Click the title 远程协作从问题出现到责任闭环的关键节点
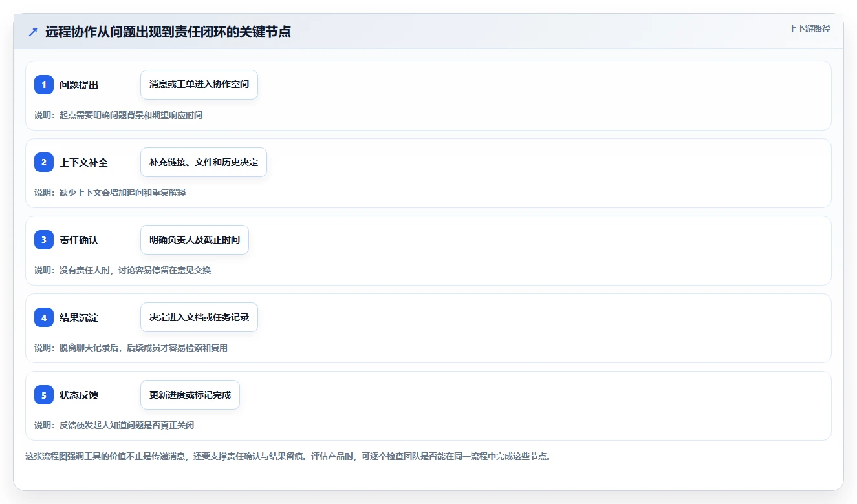857x504 pixels. pos(168,32)
